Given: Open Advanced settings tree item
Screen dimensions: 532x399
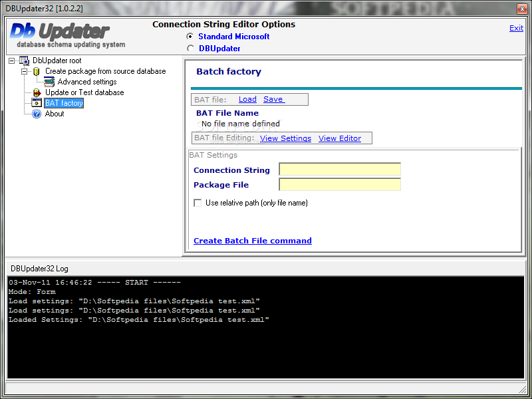Looking at the screenshot, I should (x=87, y=82).
